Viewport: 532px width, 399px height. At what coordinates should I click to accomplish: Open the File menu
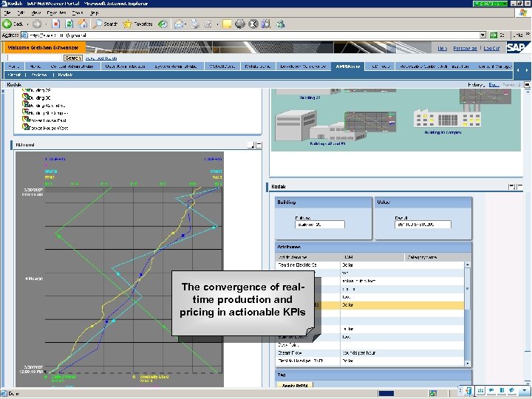(7, 13)
